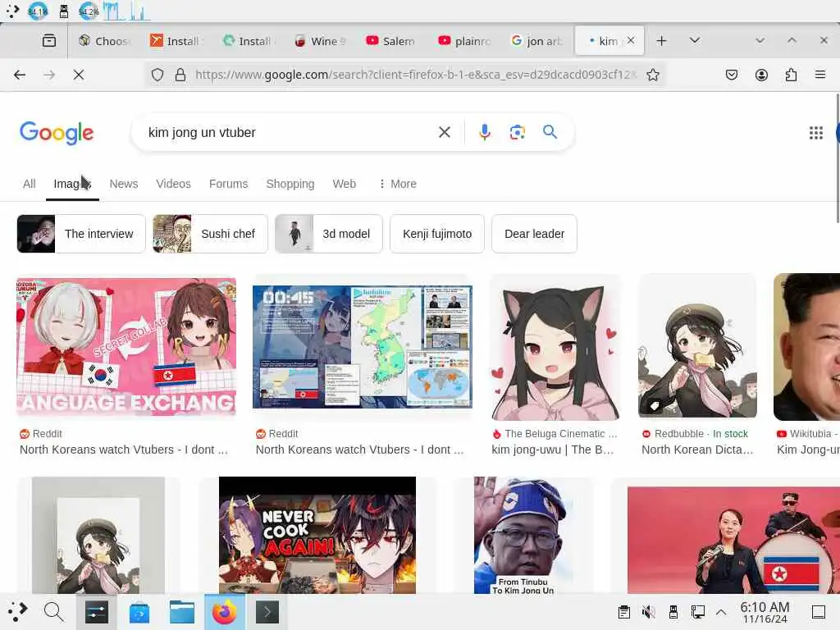Open extensions puzzle icon

pos(792,75)
